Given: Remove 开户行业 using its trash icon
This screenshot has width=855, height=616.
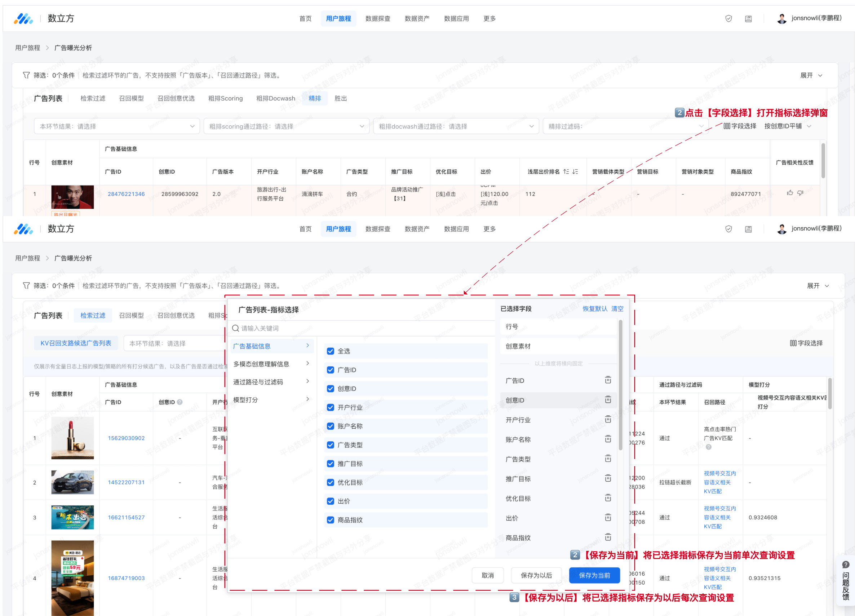Looking at the screenshot, I should [x=608, y=419].
